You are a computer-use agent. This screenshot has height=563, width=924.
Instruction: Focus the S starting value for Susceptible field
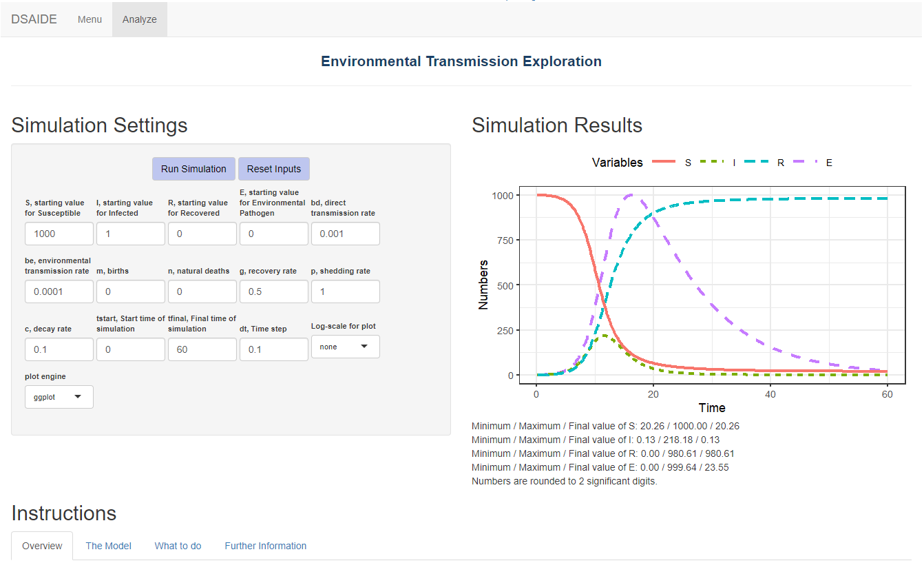[x=59, y=234]
